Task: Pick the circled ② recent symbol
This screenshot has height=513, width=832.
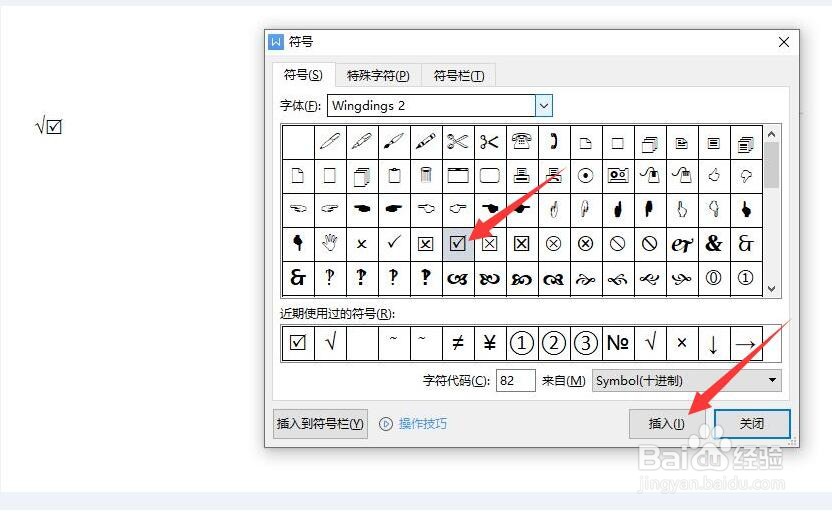Action: 553,343
